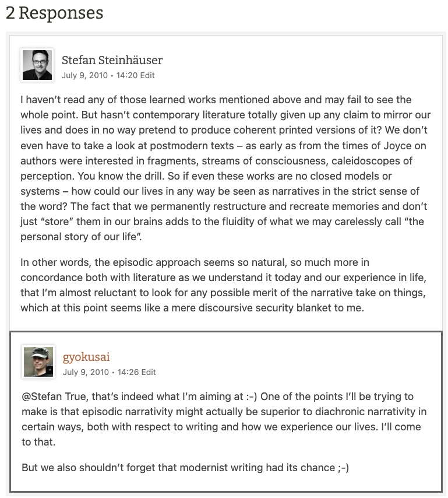448x498 pixels.
Task: Open the gyokusai author link
Action: point(86,357)
